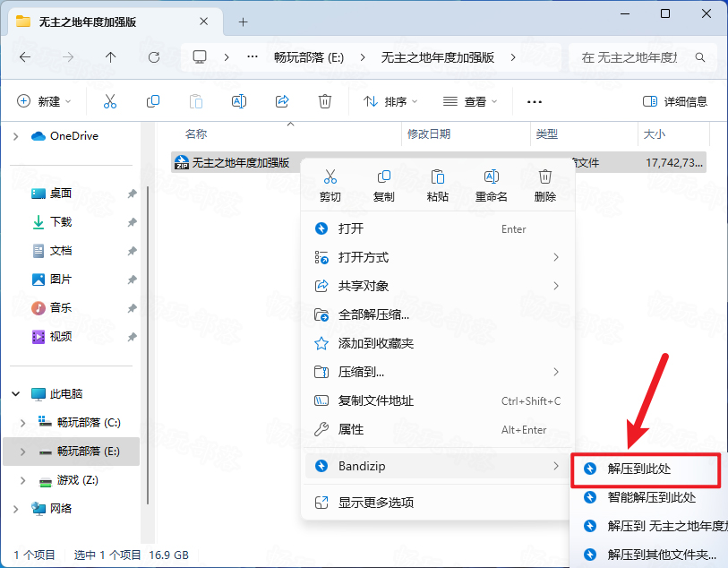This screenshot has width=728, height=568.
Task: Open the Bandizip submenu entry
Action: click(438, 466)
